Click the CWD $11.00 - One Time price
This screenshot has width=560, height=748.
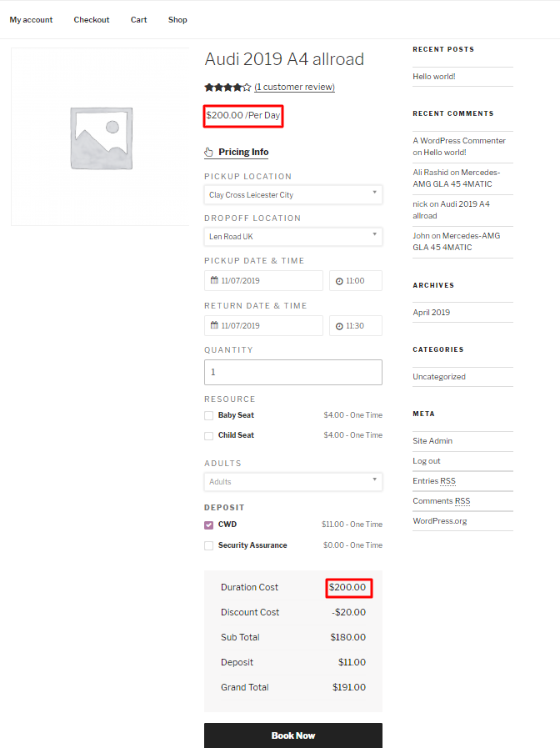352,525
